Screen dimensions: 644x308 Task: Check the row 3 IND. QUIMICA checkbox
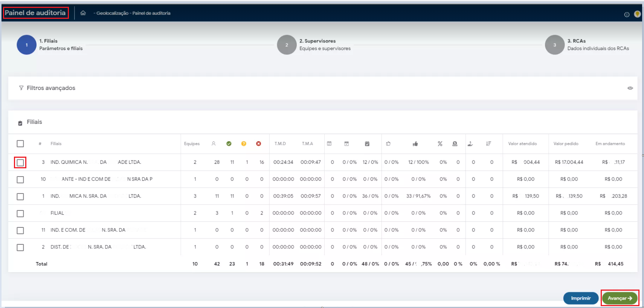coord(20,162)
